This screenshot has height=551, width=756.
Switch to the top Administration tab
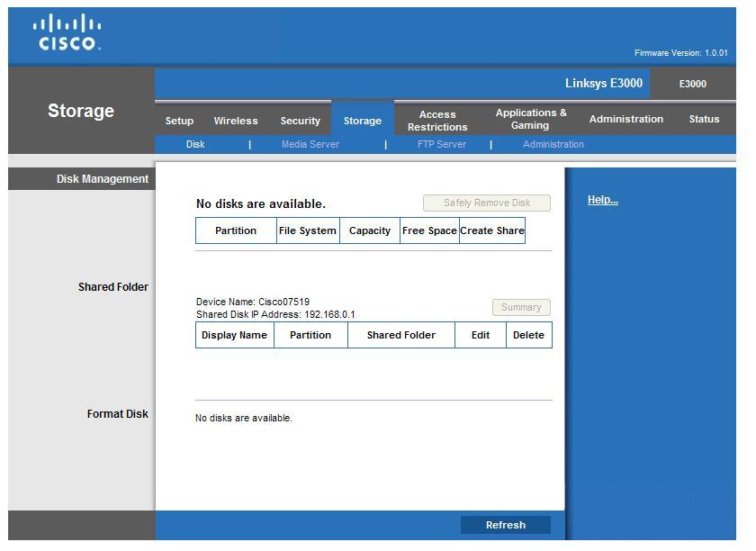[625, 119]
